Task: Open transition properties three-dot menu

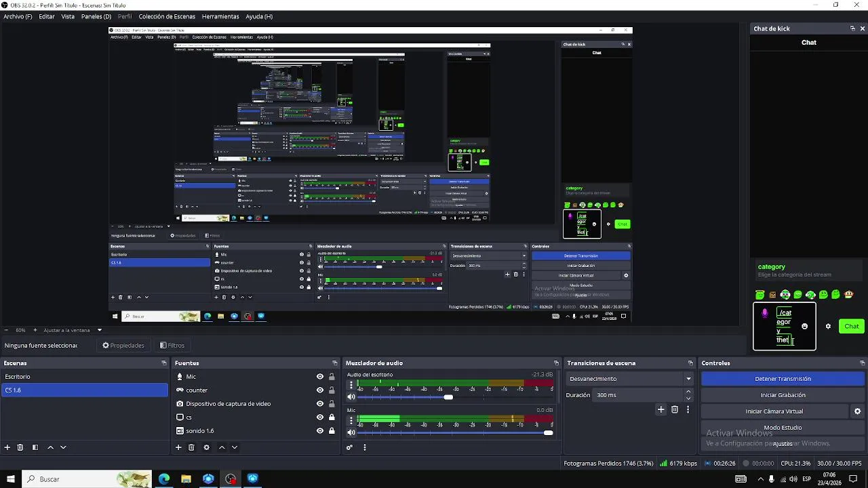Action: pyautogui.click(x=688, y=409)
